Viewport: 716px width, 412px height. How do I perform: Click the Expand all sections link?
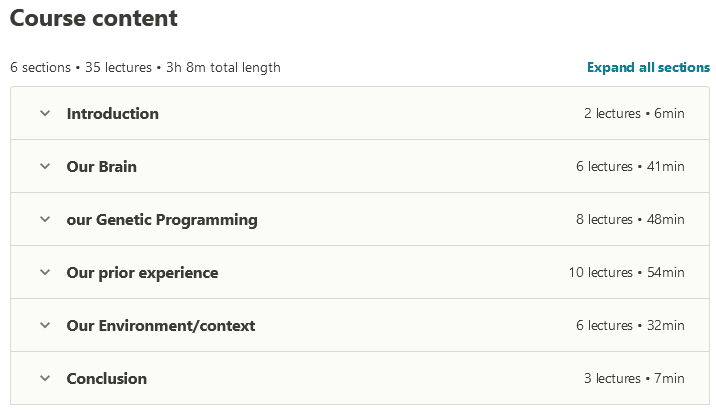[648, 68]
